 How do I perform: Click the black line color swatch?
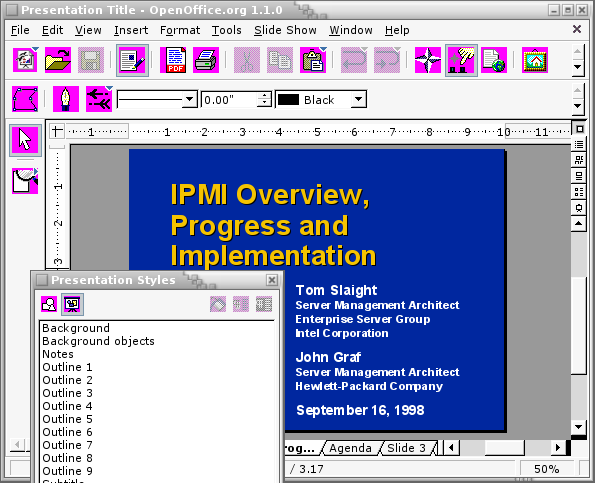[288, 100]
